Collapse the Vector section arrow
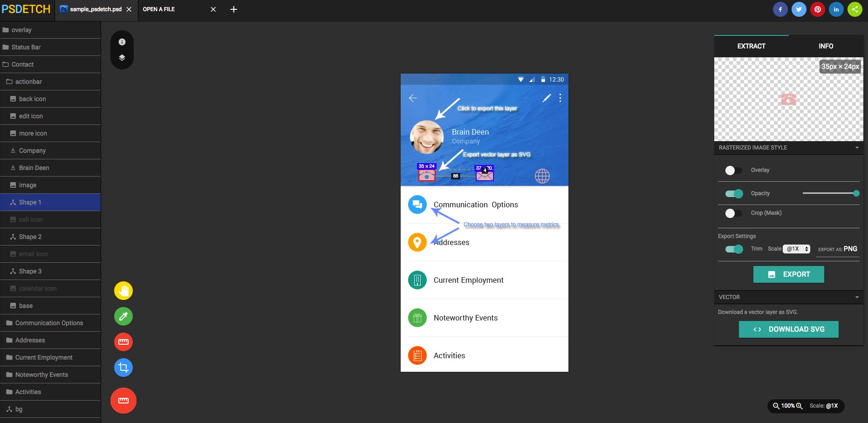This screenshot has height=423, width=868. click(x=857, y=297)
